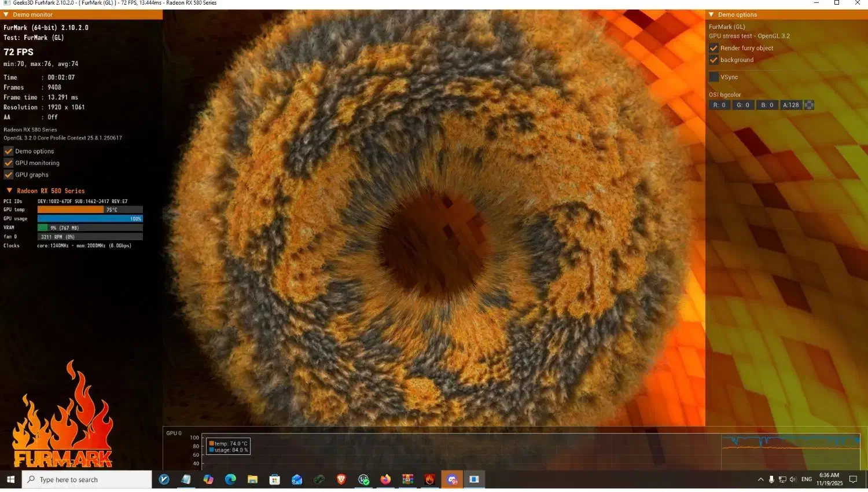Click the Microsoft Store taskbar icon
The height and width of the screenshot is (492, 868).
coord(275,479)
